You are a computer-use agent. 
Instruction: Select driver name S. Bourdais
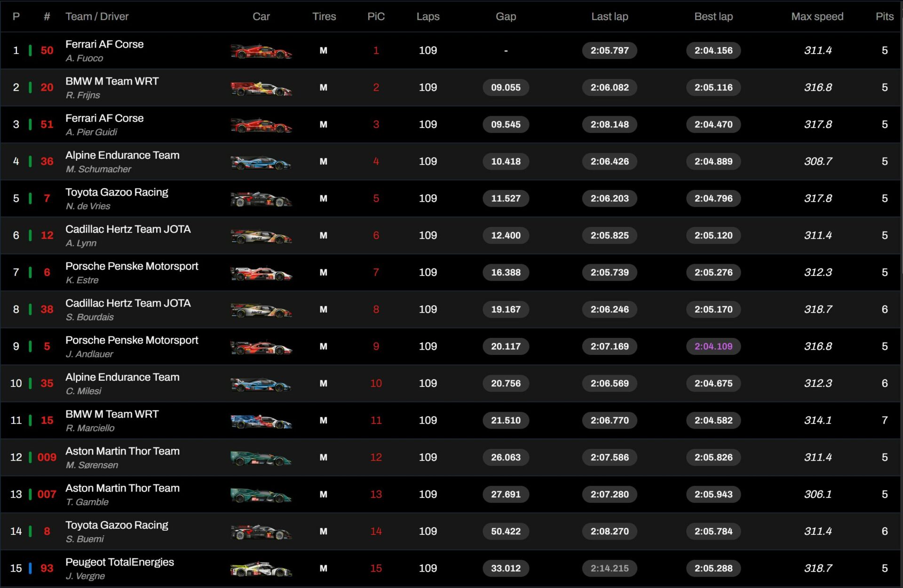click(89, 317)
